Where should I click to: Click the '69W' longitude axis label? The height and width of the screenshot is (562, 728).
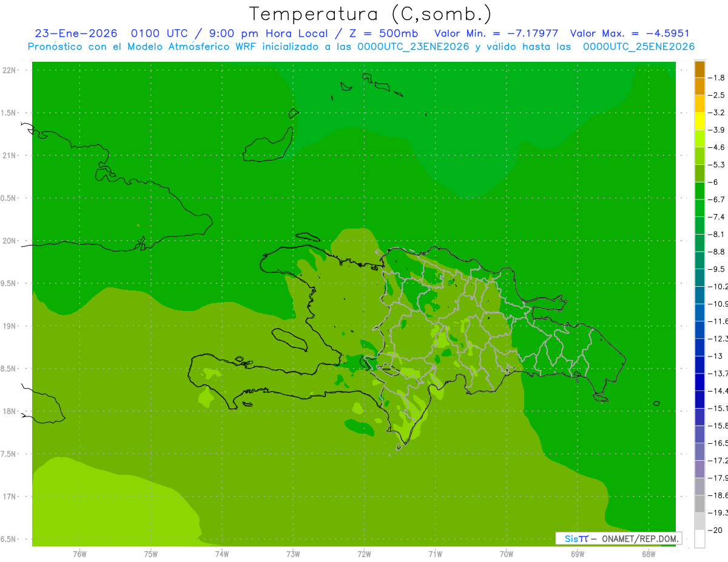(578, 554)
